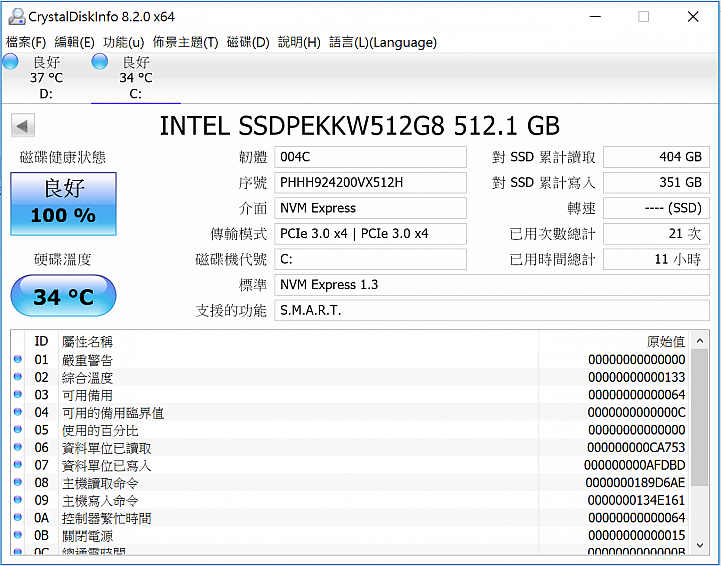Click status dot for attribute 05 使用的百分比

(18, 429)
